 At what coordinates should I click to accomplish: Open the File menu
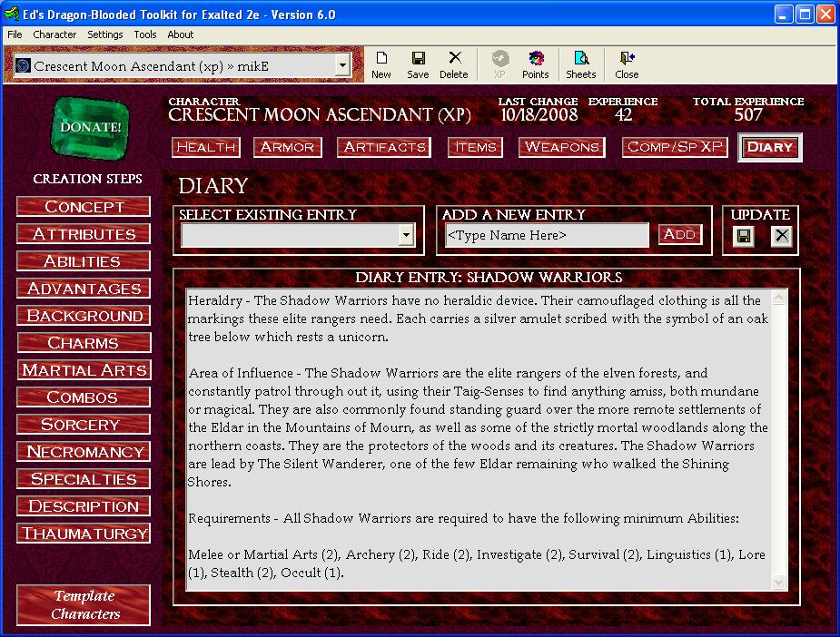tap(15, 34)
